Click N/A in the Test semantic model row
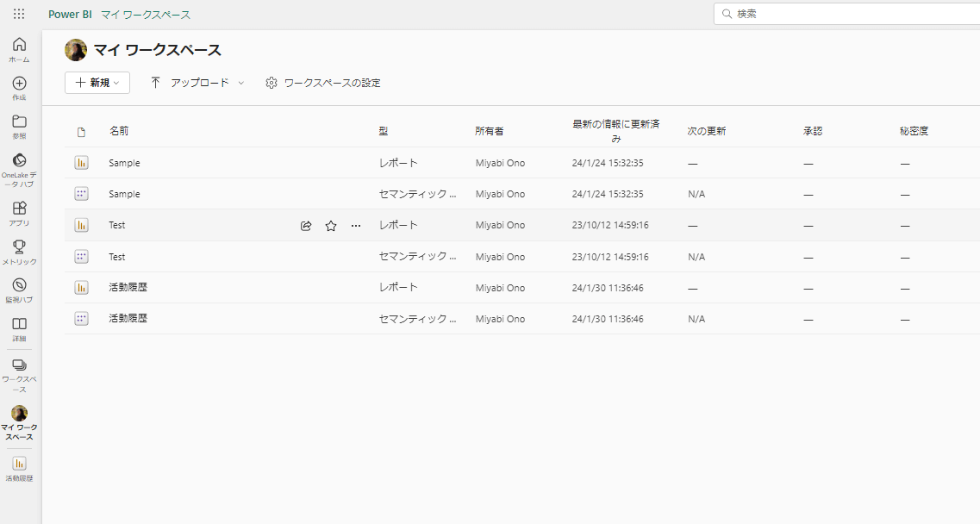The image size is (980, 524). pyautogui.click(x=696, y=256)
